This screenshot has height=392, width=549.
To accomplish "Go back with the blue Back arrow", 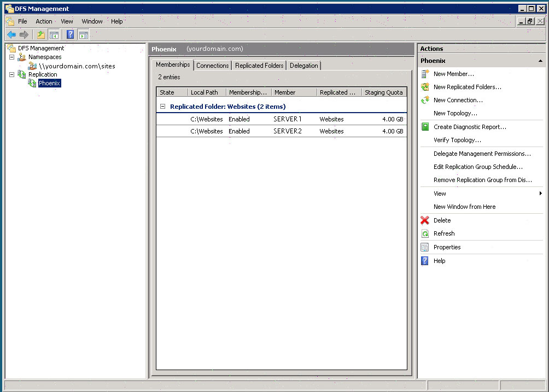I will [x=11, y=34].
